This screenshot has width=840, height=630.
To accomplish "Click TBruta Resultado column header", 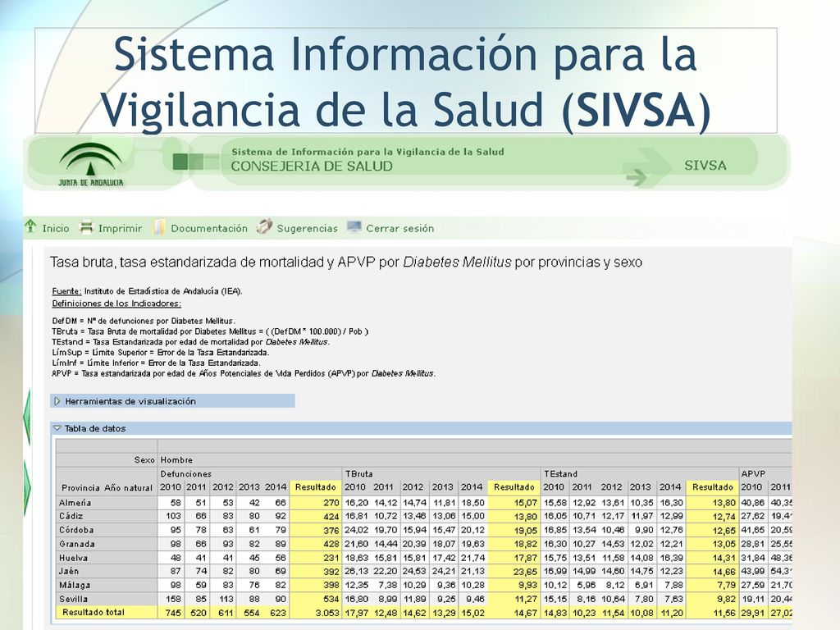I will (x=514, y=487).
